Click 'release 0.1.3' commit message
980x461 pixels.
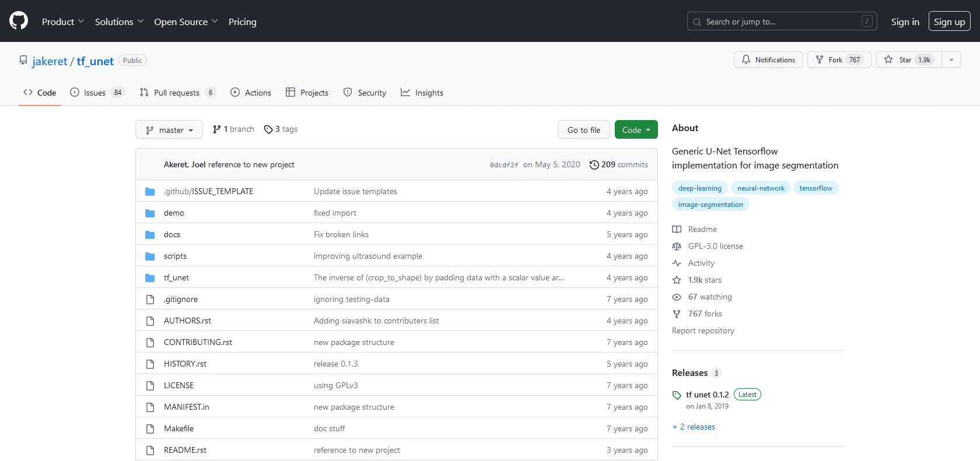point(335,364)
